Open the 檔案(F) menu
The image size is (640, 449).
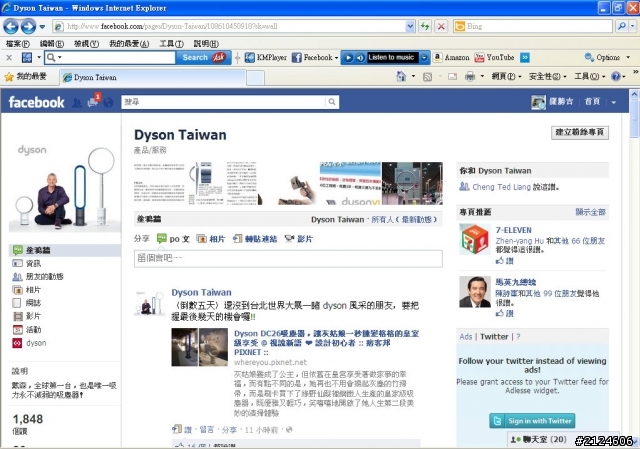click(x=18, y=44)
